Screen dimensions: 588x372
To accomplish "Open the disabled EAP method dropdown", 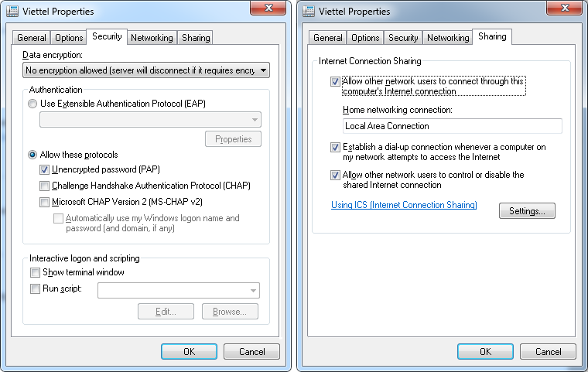I will pyautogui.click(x=150, y=120).
